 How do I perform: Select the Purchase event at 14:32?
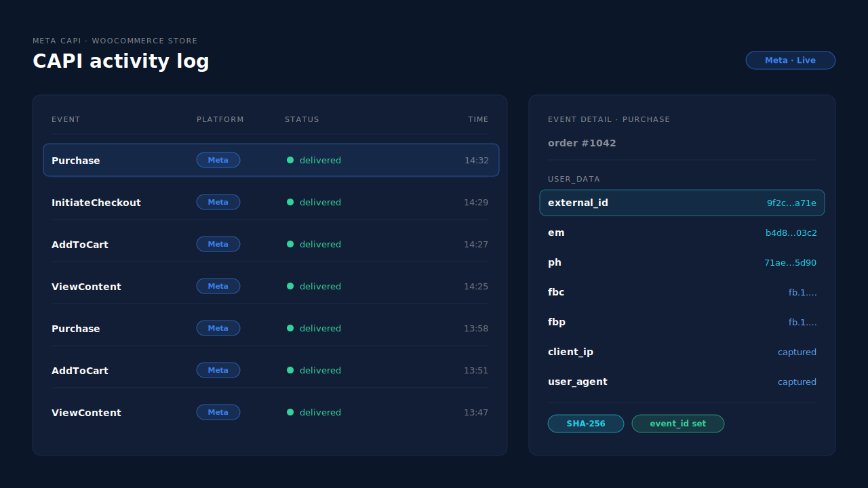271,160
